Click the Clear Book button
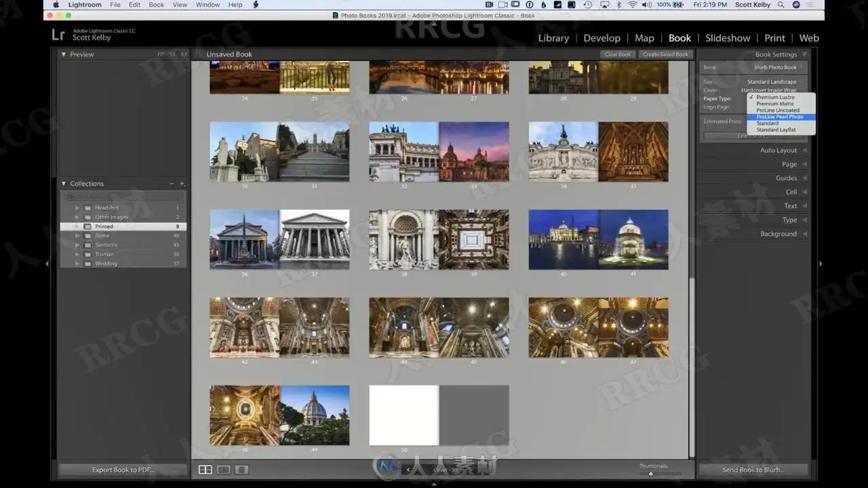This screenshot has height=488, width=868. point(618,54)
